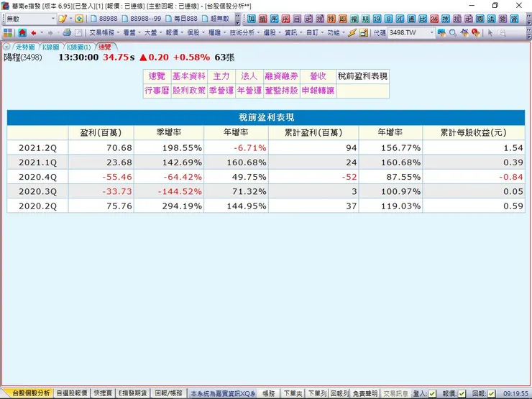532x399 pixels.
Task: Click the 累計每股收益(元) column header
Action: 473,133
